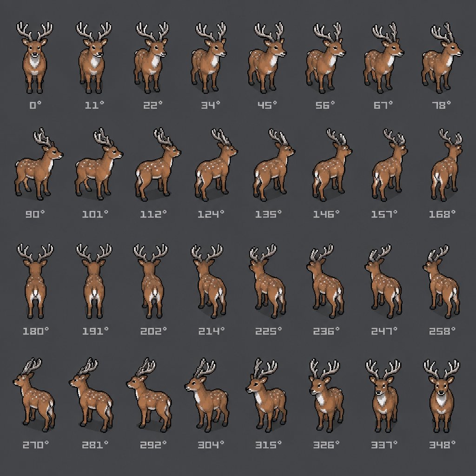Click the 135° angle label
This screenshot has height=476, width=476.
click(x=268, y=214)
